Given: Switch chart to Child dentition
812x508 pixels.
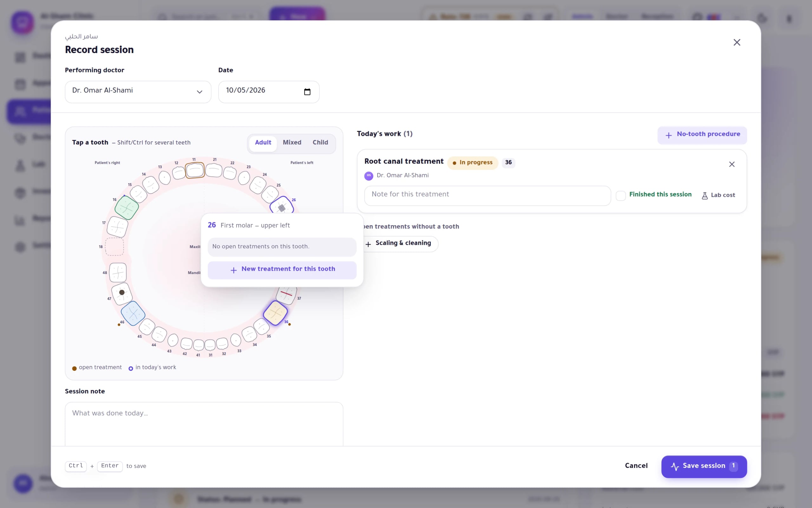Looking at the screenshot, I should tap(320, 143).
